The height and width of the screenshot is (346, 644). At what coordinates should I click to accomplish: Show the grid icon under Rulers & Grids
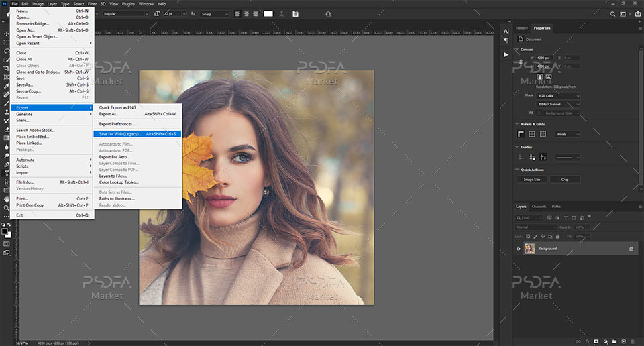[532, 134]
